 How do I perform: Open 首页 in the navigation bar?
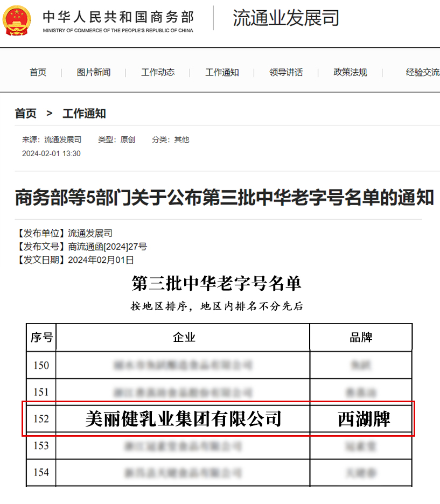click(38, 72)
